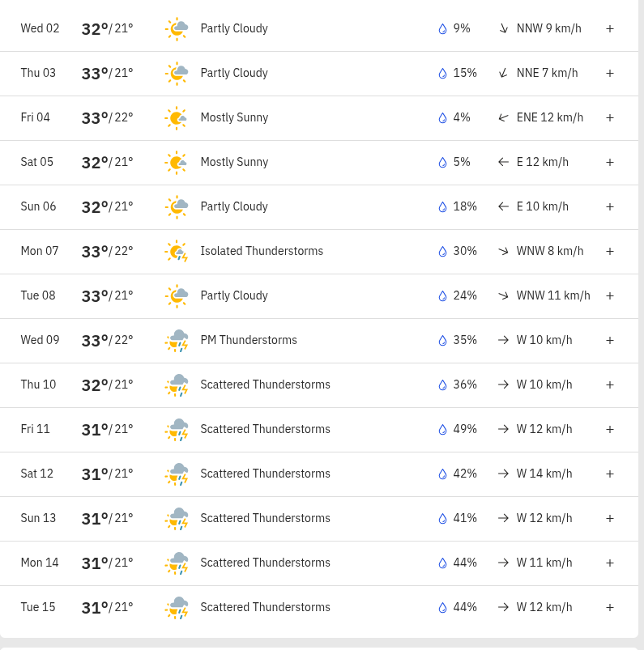Click the raindrop icon next to 4%
This screenshot has width=644, height=650.
coord(442,118)
